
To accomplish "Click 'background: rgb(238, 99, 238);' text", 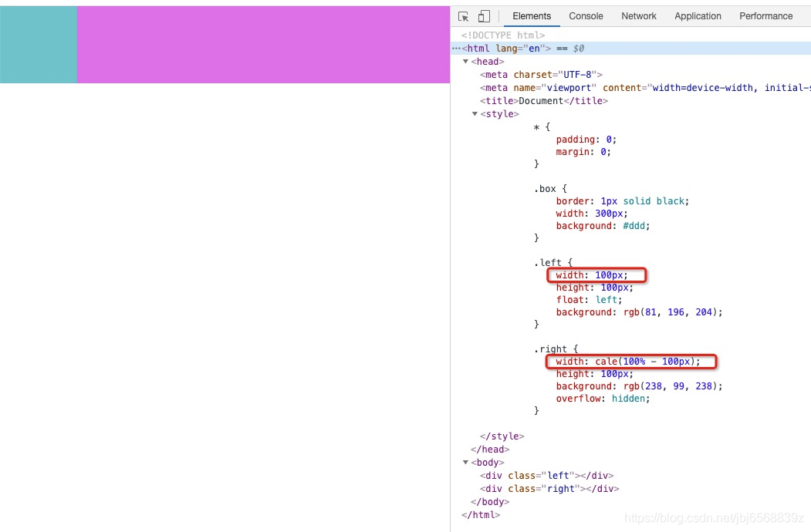I will pyautogui.click(x=639, y=386).
